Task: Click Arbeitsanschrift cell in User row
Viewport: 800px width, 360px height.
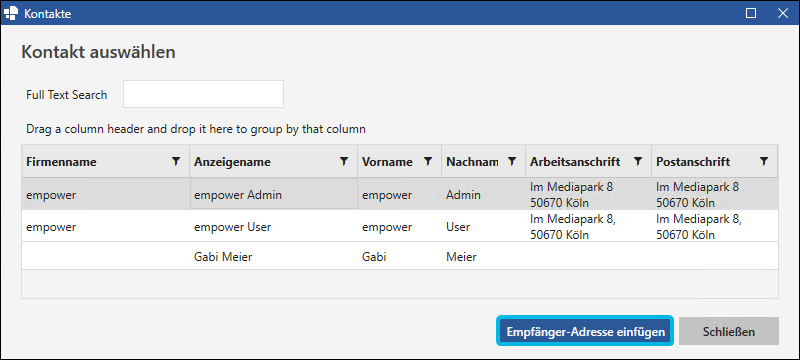Action: pyautogui.click(x=588, y=226)
